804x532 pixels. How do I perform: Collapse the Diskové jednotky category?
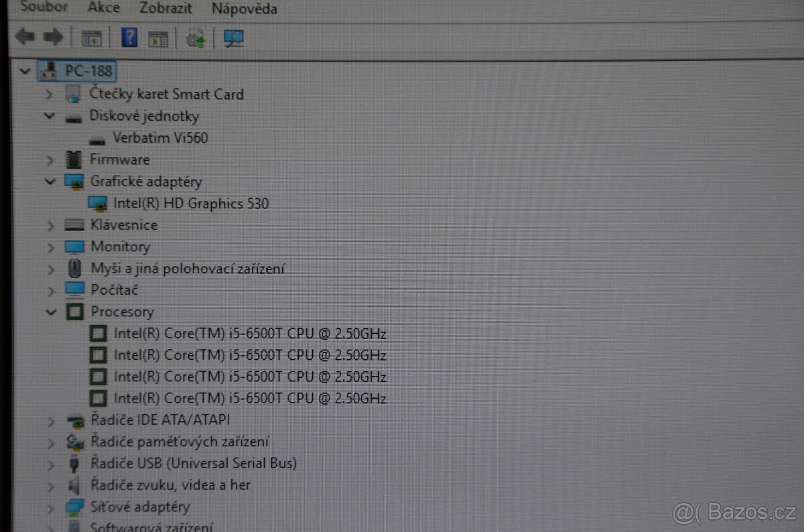pyautogui.click(x=48, y=115)
